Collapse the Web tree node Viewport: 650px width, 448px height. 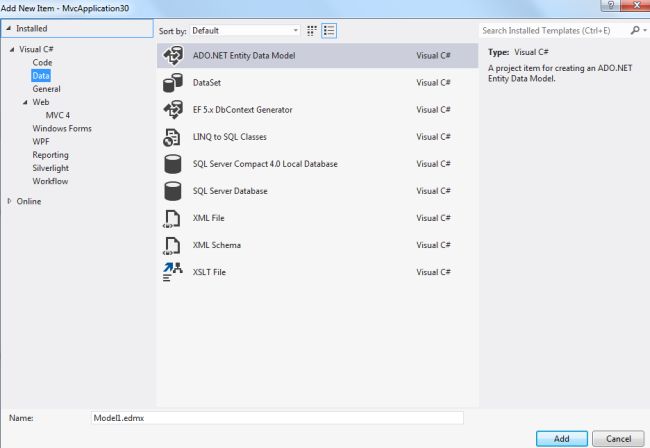pos(24,102)
